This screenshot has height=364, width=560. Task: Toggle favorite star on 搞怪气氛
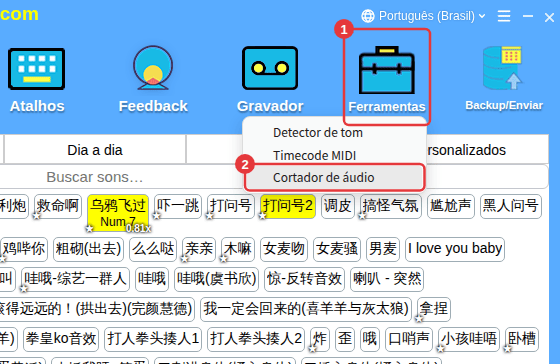pyautogui.click(x=362, y=216)
